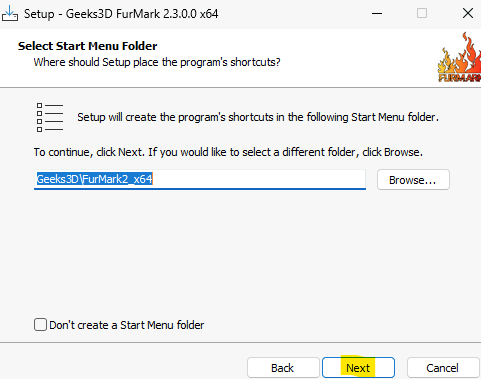Click the "Setup - Geeks3D FurMark" window title
Screen dimensions: 481x379
[121, 14]
